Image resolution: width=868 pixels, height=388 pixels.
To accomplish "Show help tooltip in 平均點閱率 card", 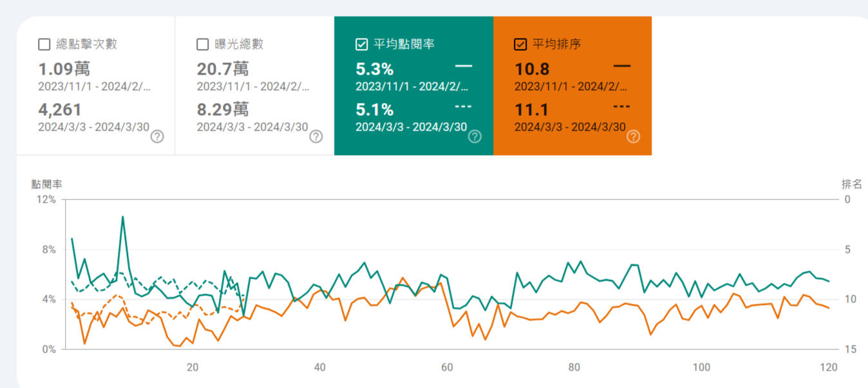I will click(x=475, y=136).
